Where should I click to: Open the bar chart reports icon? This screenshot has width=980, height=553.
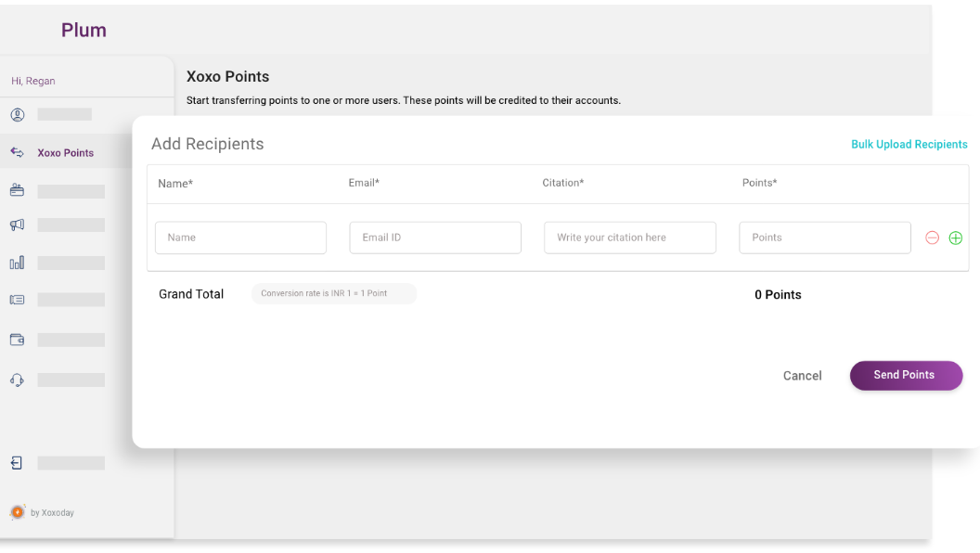[18, 263]
